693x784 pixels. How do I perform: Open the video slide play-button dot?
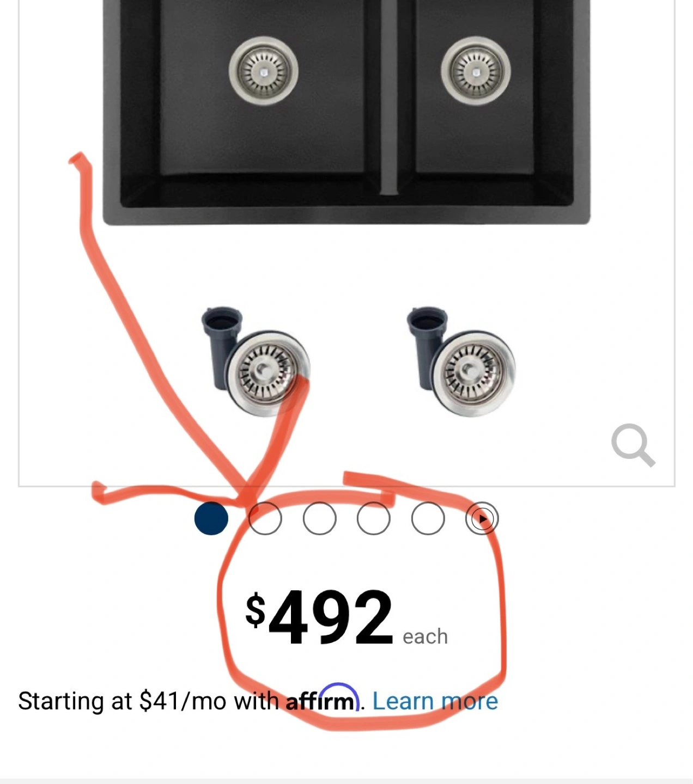pyautogui.click(x=482, y=518)
